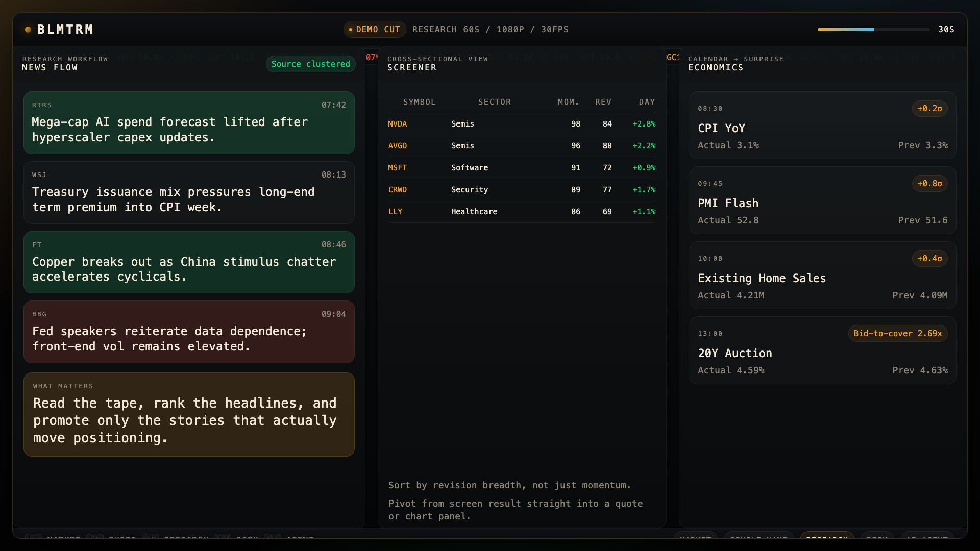Click the +0.4σ badge on Existing Home Sales
980x551 pixels.
pos(930,259)
